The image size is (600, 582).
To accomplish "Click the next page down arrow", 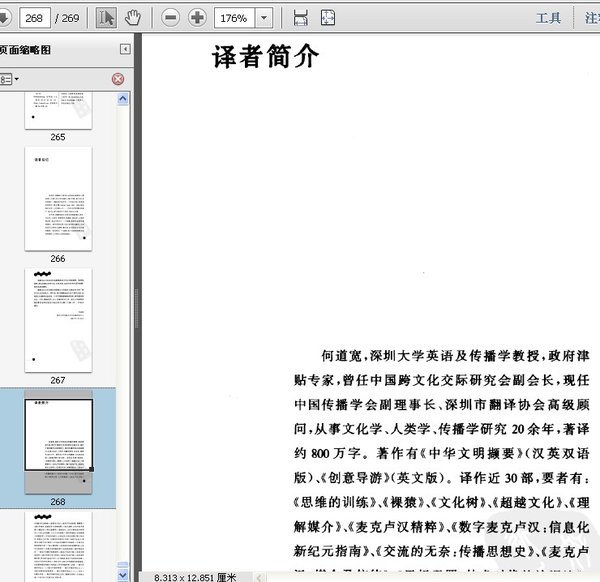I will coord(4,17).
